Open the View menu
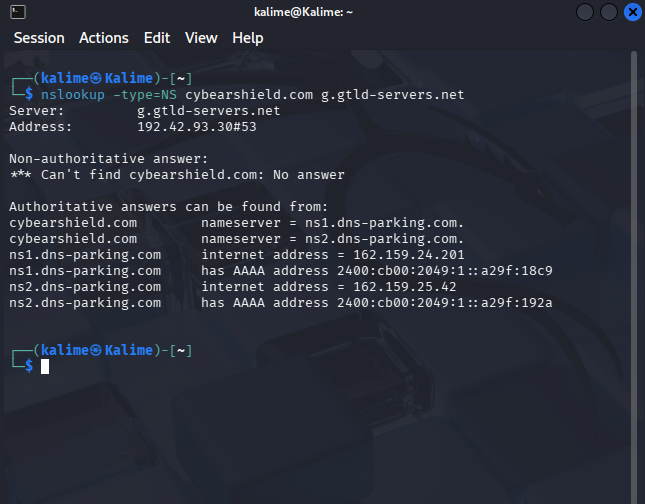This screenshot has width=645, height=504. click(x=201, y=38)
